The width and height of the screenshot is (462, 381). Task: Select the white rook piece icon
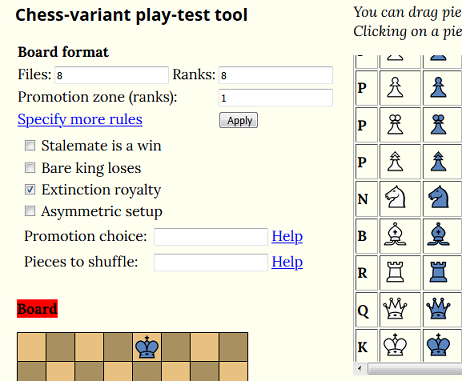pyautogui.click(x=395, y=271)
